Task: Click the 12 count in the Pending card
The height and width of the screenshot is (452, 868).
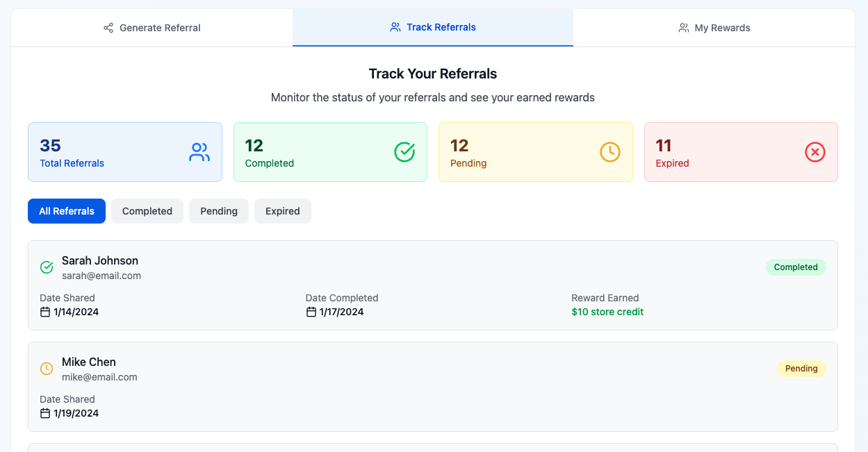Action: click(459, 145)
